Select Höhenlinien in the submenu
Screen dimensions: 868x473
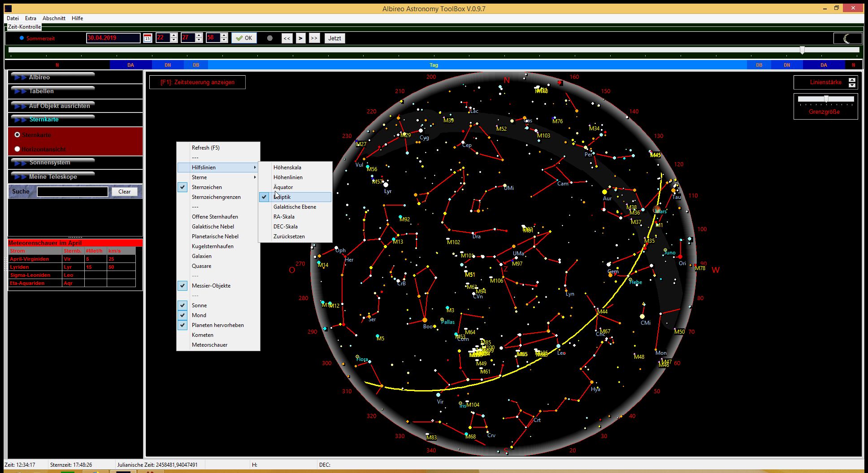(295, 177)
